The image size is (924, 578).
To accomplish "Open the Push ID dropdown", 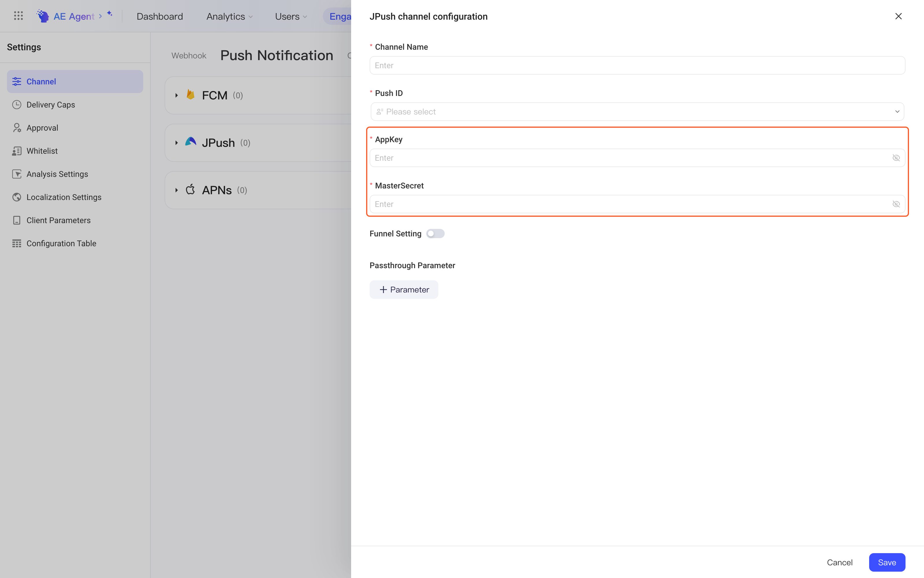I will point(637,112).
